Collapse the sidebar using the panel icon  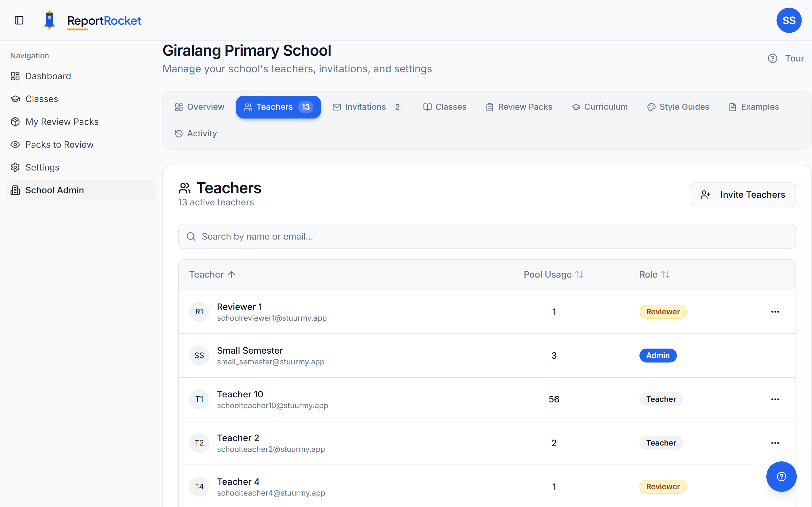pyautogui.click(x=19, y=20)
